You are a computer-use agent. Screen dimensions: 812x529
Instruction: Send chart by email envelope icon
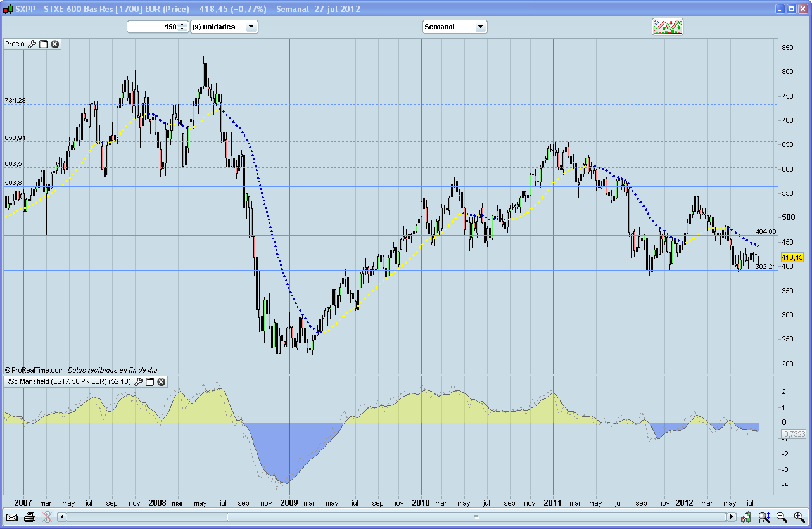[12, 517]
